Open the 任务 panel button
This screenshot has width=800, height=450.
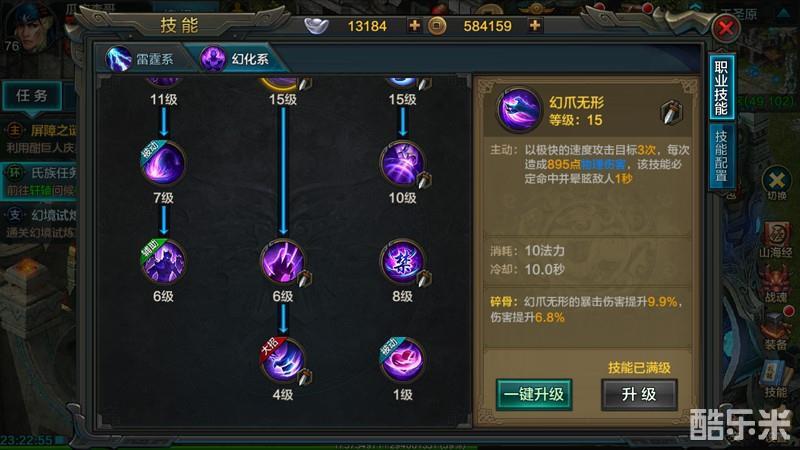32,95
